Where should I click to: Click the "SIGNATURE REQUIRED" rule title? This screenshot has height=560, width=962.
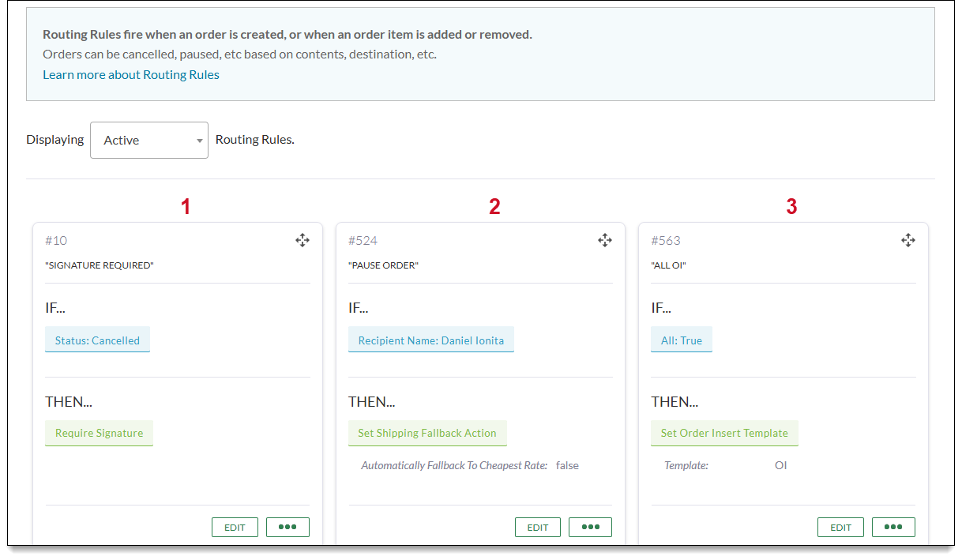tap(100, 265)
